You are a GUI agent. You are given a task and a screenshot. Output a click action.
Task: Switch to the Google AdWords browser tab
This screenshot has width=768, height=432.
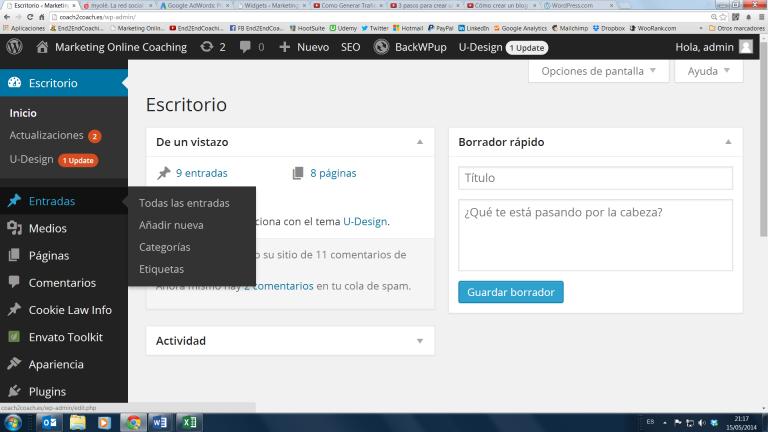coord(196,5)
